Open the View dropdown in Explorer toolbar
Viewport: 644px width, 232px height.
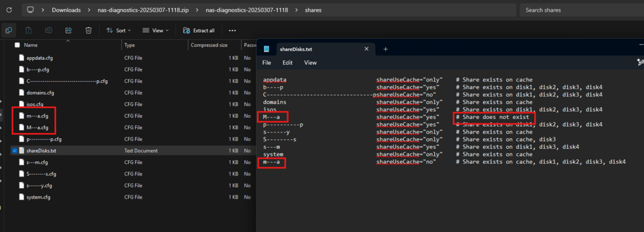(155, 30)
